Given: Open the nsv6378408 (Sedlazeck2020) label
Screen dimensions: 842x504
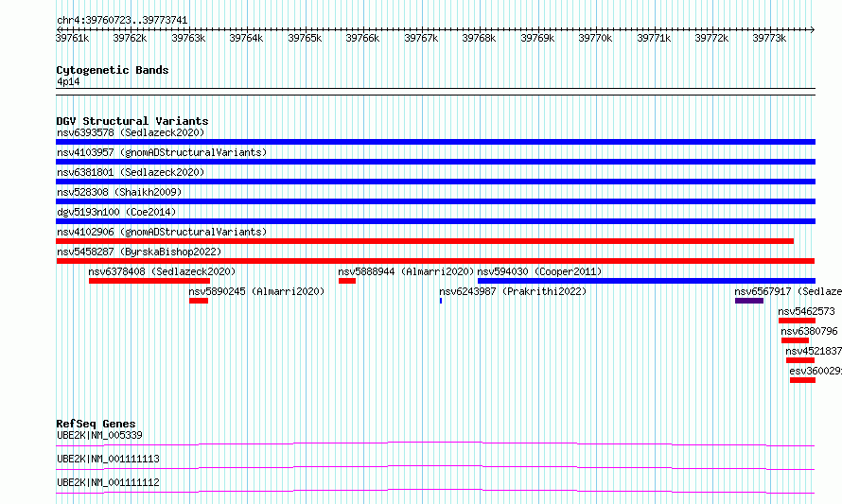Looking at the screenshot, I should pyautogui.click(x=162, y=271).
